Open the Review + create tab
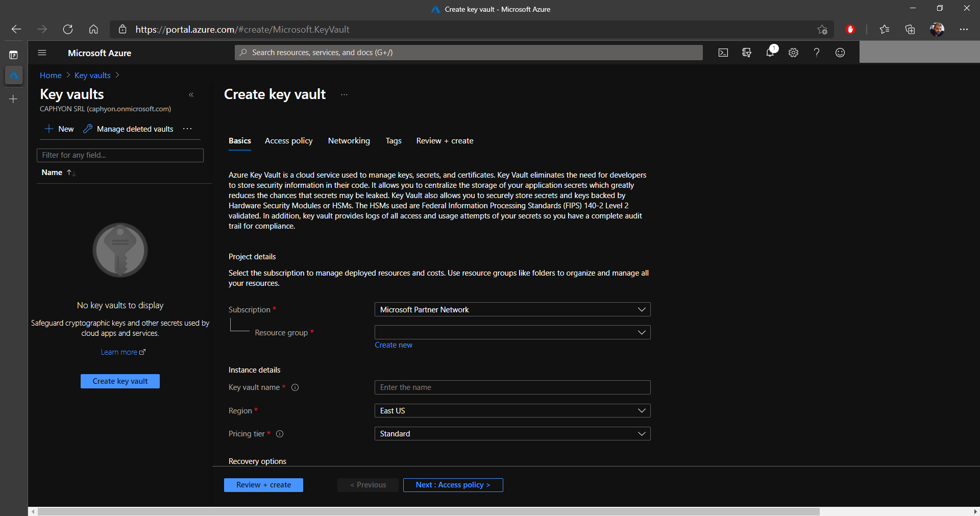This screenshot has height=516, width=980. [x=445, y=141]
